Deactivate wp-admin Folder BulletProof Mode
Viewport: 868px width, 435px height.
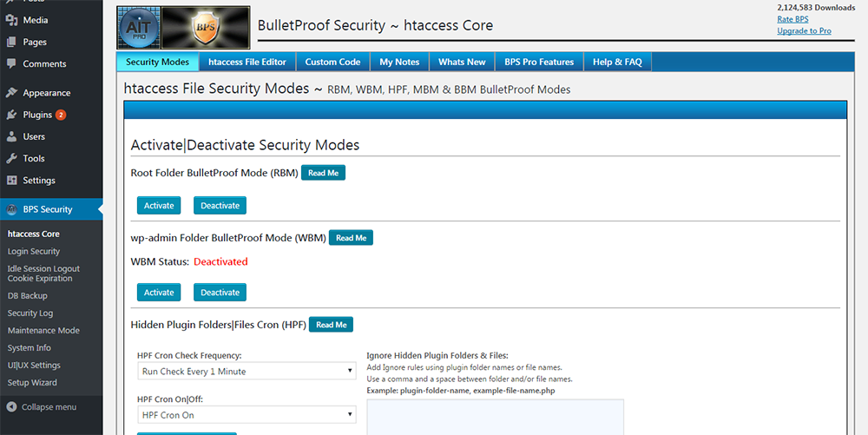[x=220, y=293]
